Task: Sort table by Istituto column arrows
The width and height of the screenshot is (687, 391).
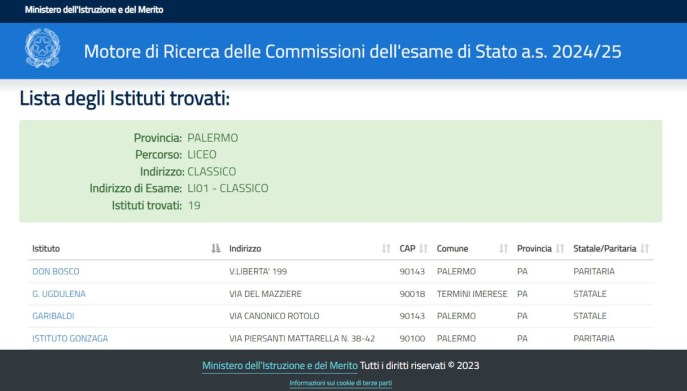Action: (216, 249)
